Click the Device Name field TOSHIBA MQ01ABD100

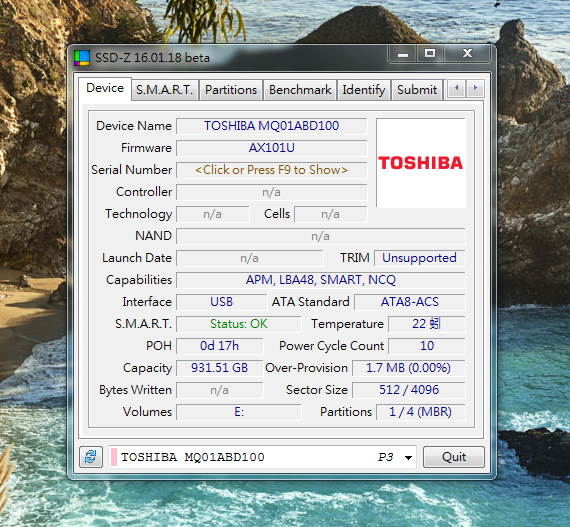(272, 126)
